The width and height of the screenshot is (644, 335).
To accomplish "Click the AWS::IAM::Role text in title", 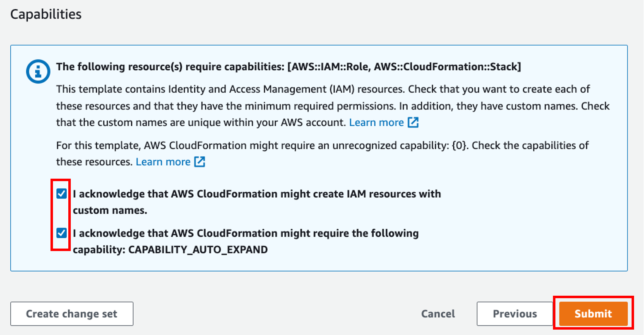I will (329, 67).
